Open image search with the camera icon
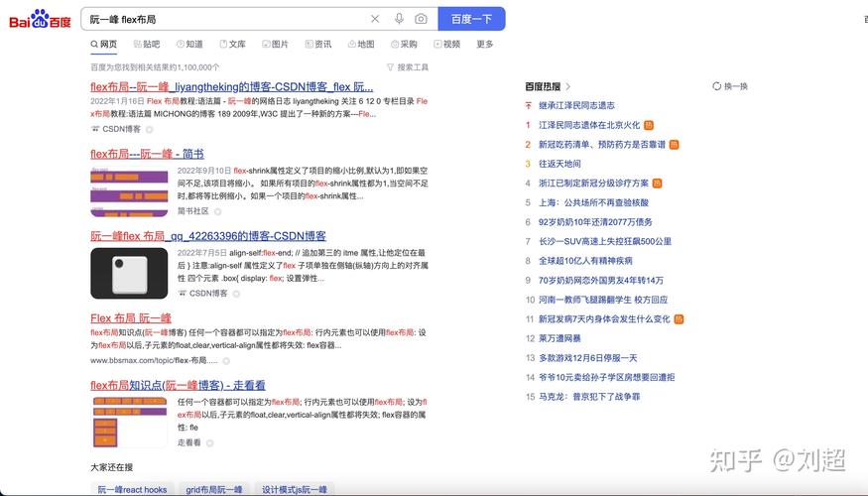 point(421,19)
